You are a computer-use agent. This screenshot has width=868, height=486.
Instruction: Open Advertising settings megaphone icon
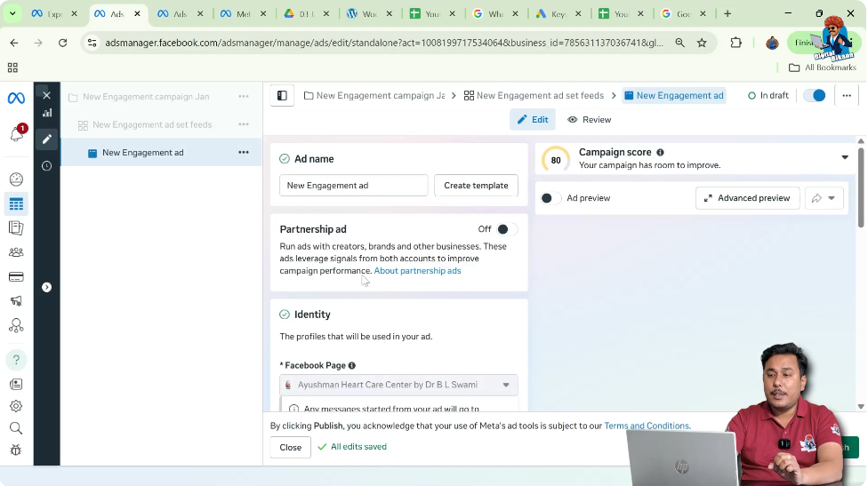coord(16,301)
